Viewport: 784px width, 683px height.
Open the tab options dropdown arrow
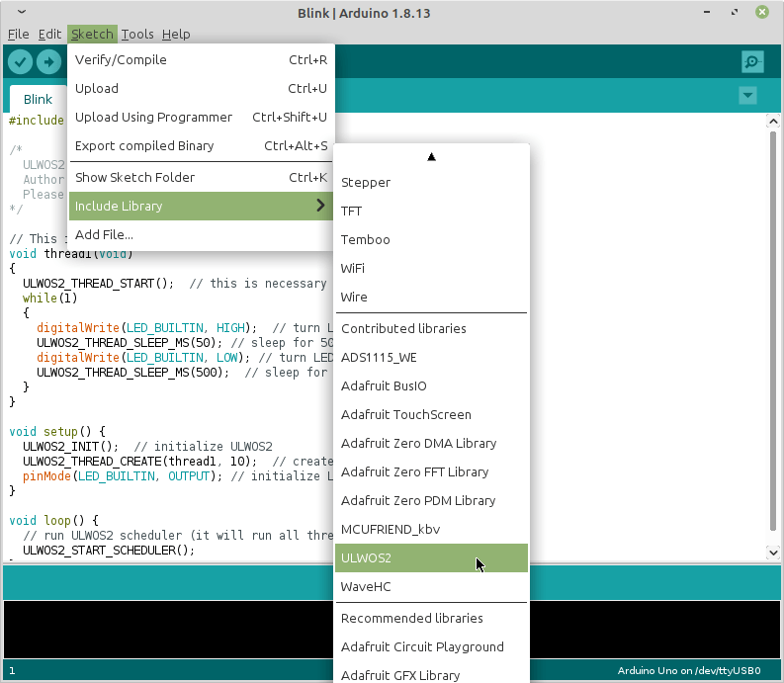[748, 96]
